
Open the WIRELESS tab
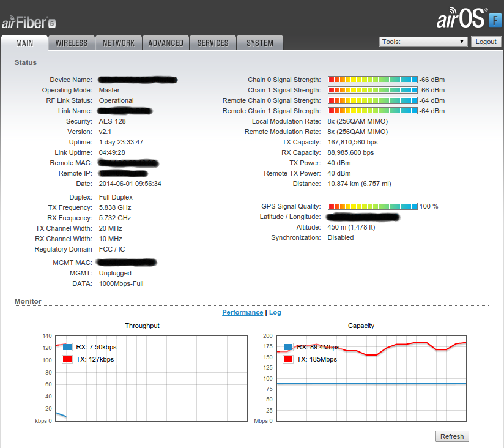72,43
